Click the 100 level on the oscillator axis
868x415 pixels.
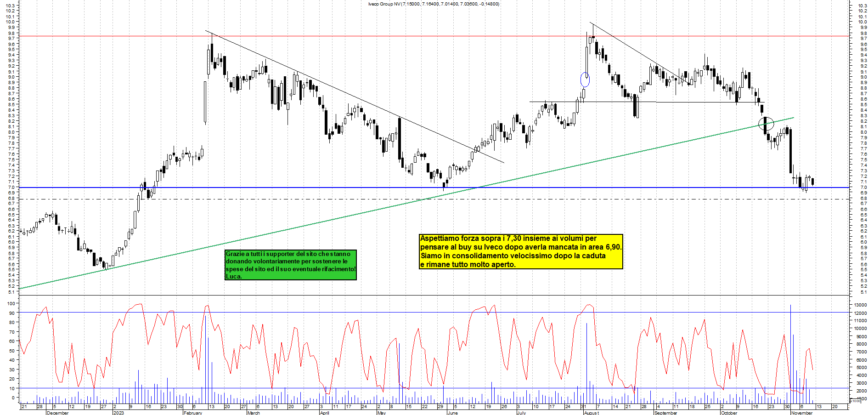11,304
